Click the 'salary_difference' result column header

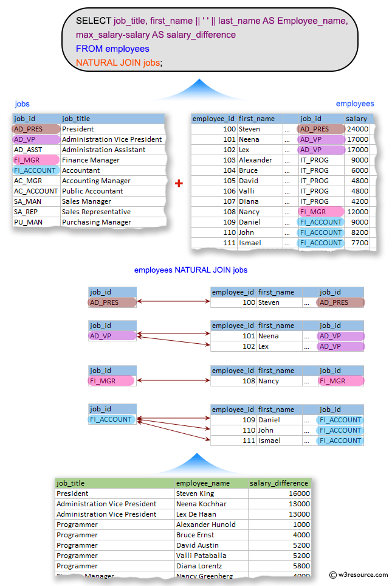279,483
